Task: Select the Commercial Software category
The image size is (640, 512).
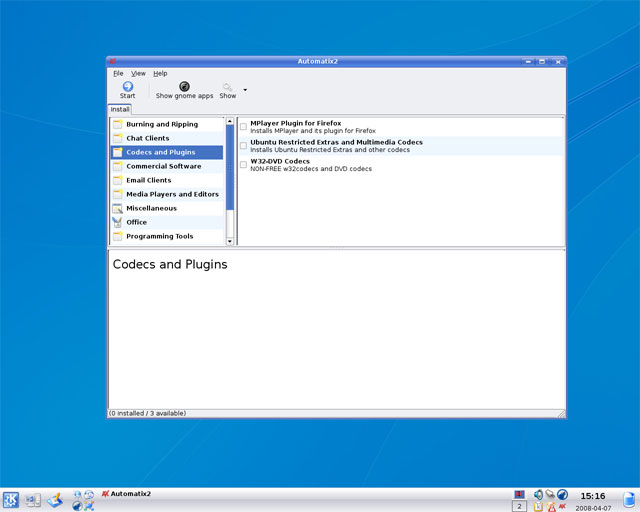Action: (x=167, y=166)
